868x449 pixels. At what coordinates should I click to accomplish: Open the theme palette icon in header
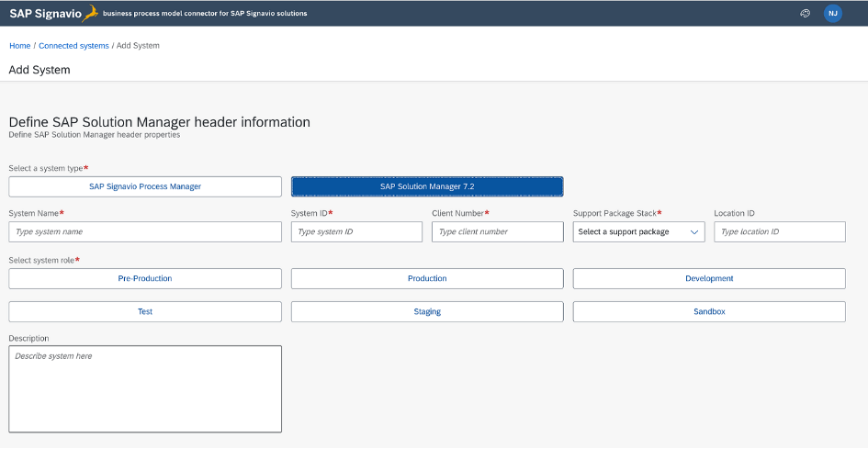click(x=805, y=13)
